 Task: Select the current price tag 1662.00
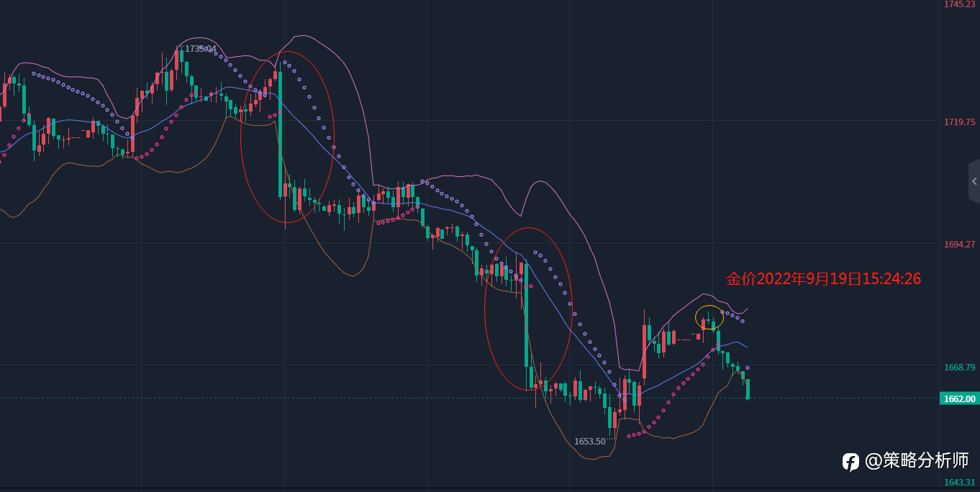[x=959, y=398]
